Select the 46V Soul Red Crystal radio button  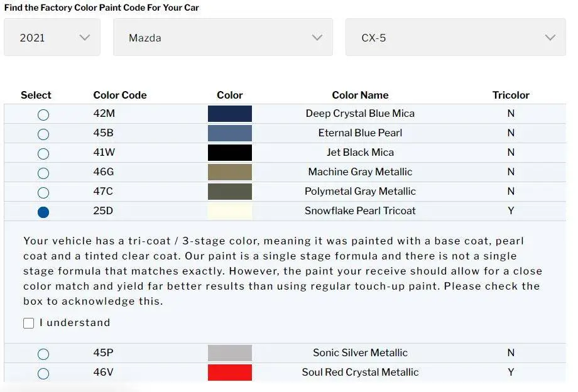[x=43, y=374]
